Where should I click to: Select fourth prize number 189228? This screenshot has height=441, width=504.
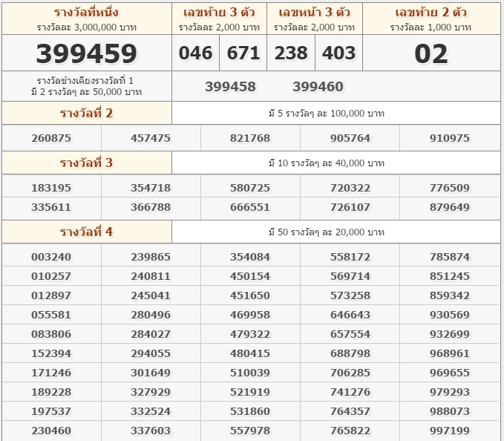(x=51, y=392)
